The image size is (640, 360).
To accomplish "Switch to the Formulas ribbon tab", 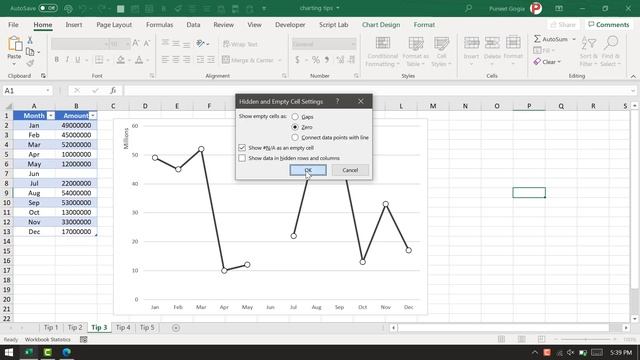I will coord(160,25).
